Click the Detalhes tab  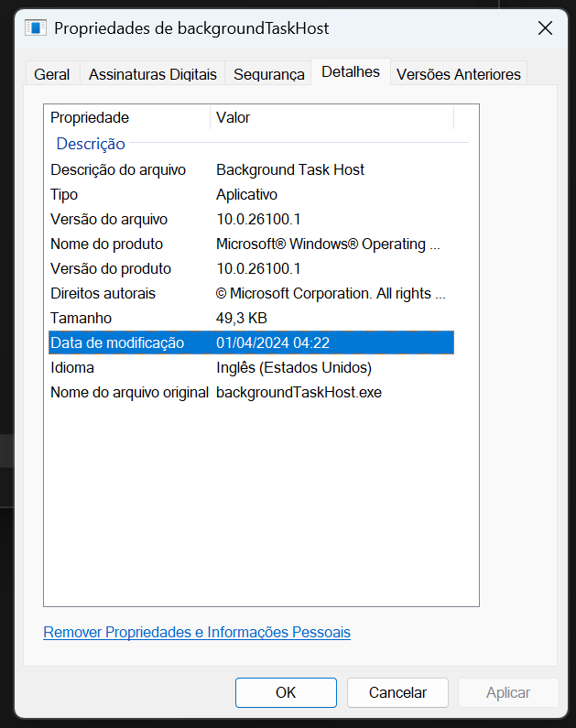point(351,72)
